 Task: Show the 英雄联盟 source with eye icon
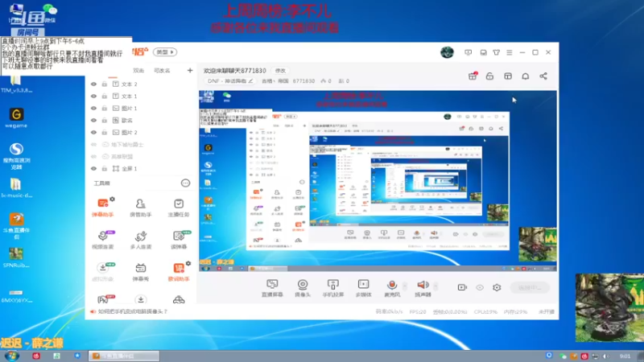[x=93, y=156]
